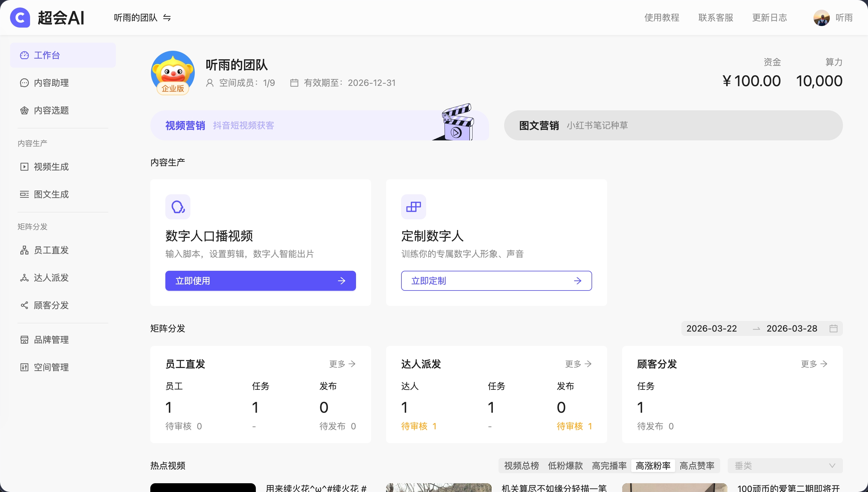Open 品牌管理 from the sidebar
The height and width of the screenshot is (492, 868).
tap(51, 340)
